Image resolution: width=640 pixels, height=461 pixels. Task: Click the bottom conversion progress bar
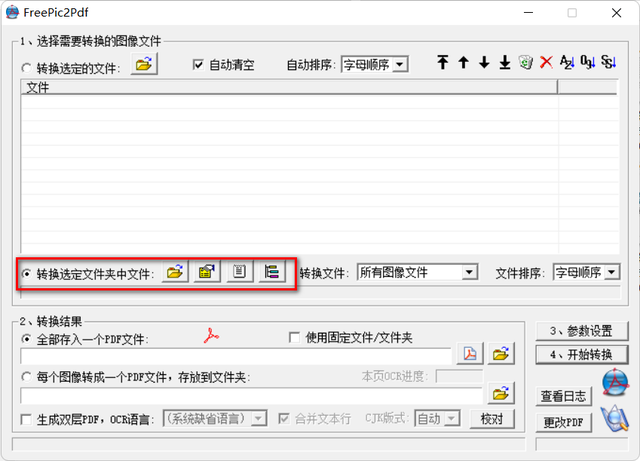tap(269, 444)
